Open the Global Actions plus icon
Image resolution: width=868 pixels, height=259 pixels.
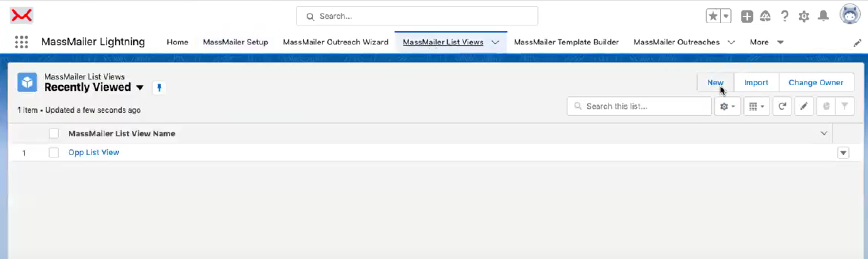(x=747, y=16)
